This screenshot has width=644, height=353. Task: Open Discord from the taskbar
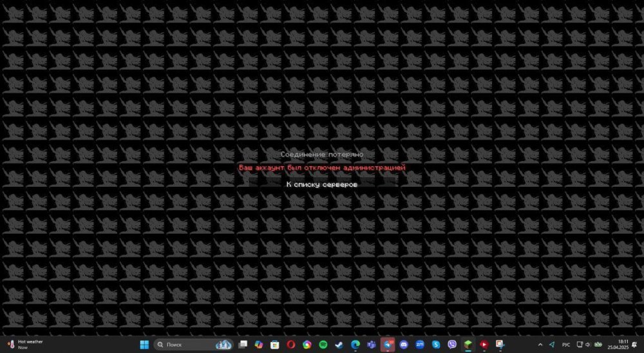pos(404,345)
